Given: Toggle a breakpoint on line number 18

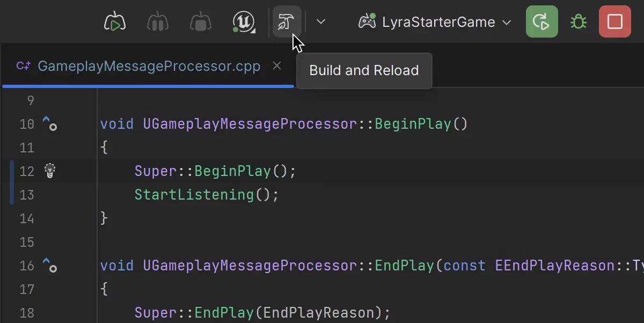Looking at the screenshot, I should point(27,313).
